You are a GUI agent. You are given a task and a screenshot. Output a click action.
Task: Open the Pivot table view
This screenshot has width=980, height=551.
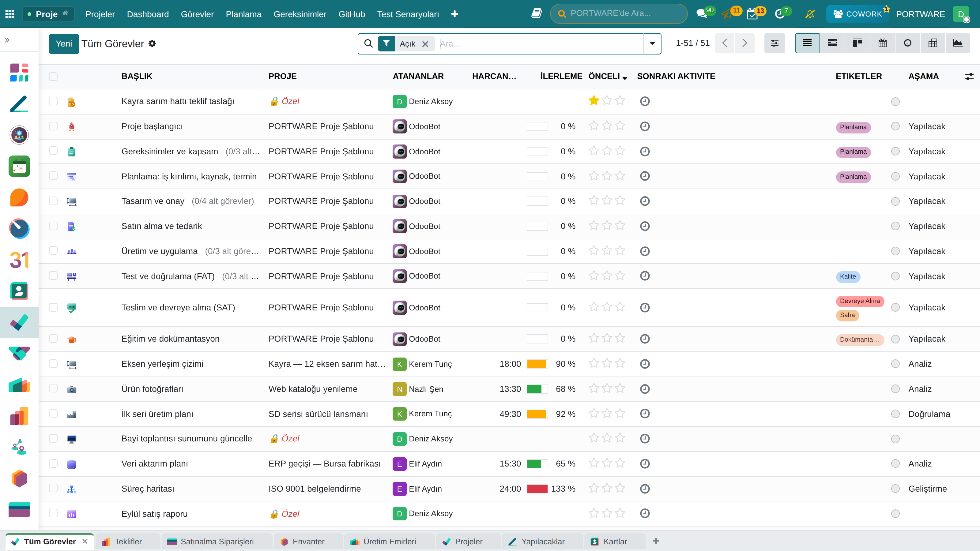pyautogui.click(x=933, y=43)
